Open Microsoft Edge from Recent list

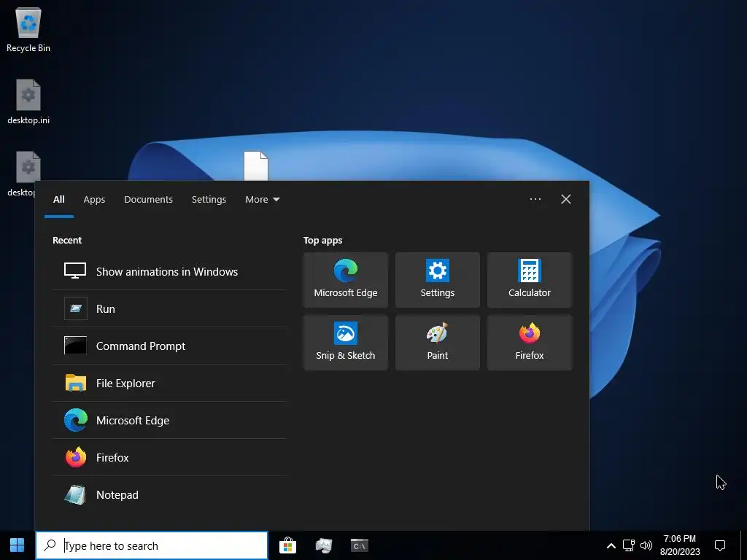tap(169, 420)
